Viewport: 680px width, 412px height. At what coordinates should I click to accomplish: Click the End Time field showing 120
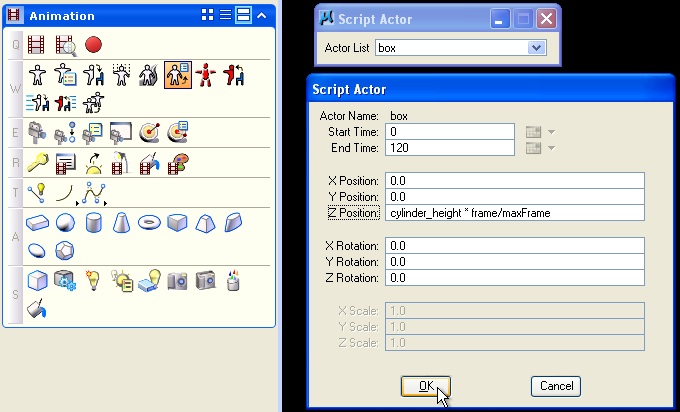tap(450, 148)
